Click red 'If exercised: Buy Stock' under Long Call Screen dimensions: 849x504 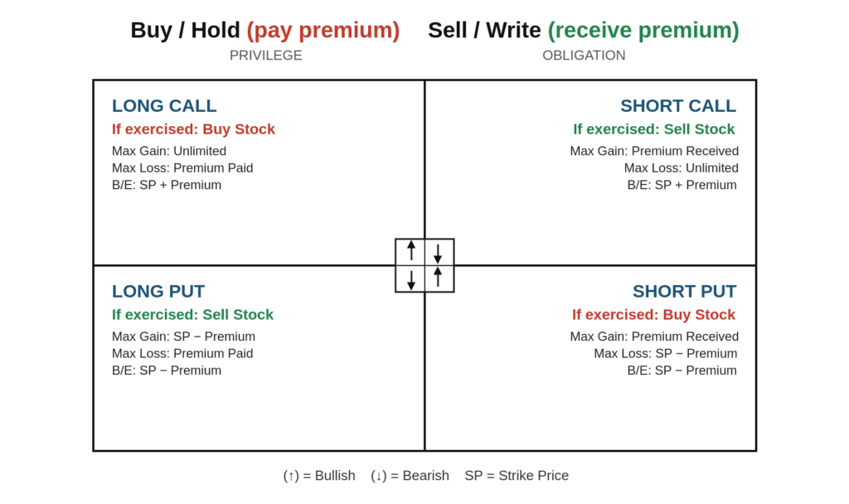pos(193,128)
